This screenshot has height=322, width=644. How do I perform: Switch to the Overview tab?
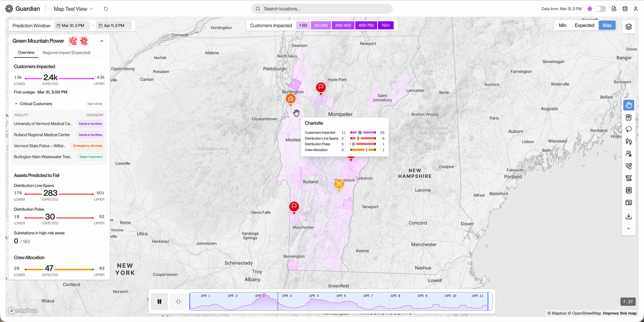coord(26,53)
